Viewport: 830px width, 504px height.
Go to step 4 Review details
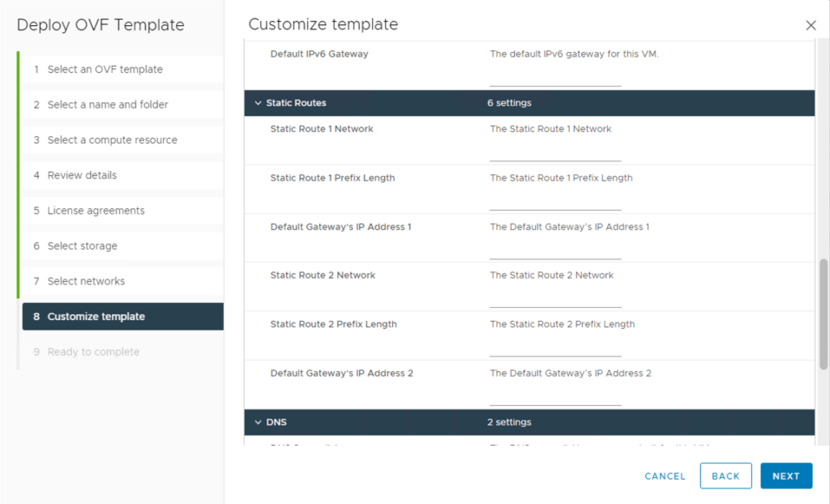point(123,175)
